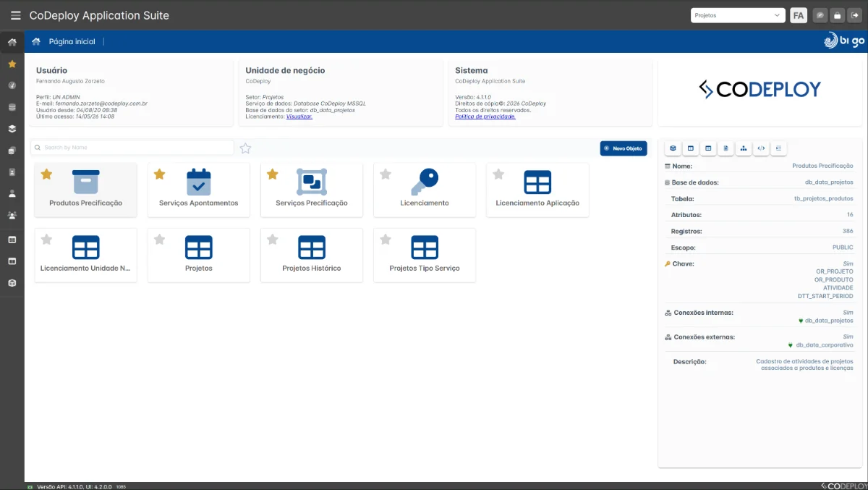868x490 pixels.
Task: Open the Produtos Precificação card
Action: [x=85, y=190]
